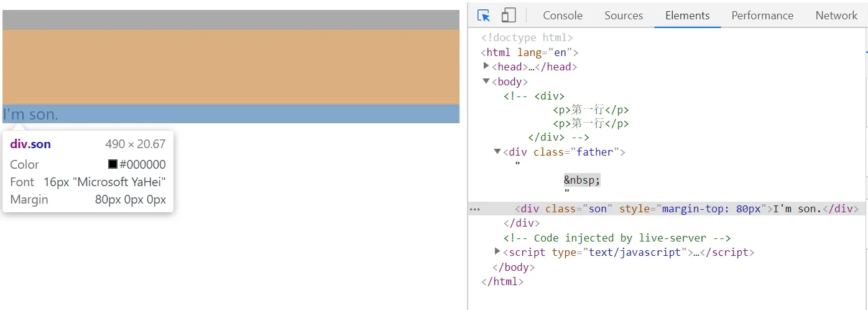This screenshot has width=868, height=310.
Task: Click the &nbsp; text node
Action: coord(582,180)
